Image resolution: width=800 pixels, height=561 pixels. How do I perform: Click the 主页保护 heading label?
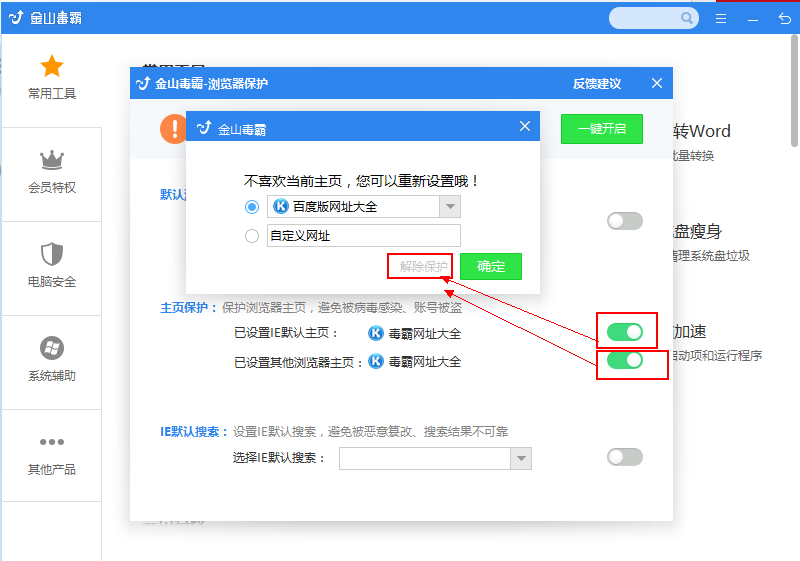(188, 308)
